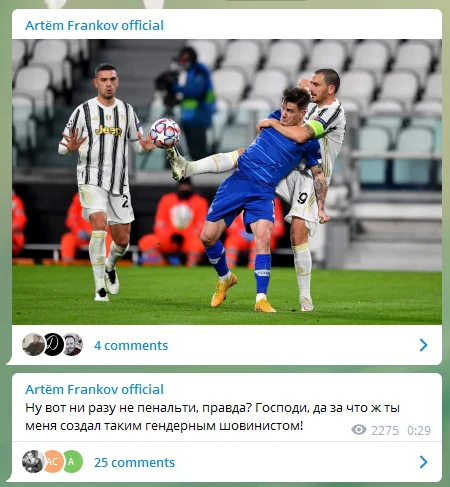Open the football match photo
The height and width of the screenshot is (487, 450).
tap(227, 182)
